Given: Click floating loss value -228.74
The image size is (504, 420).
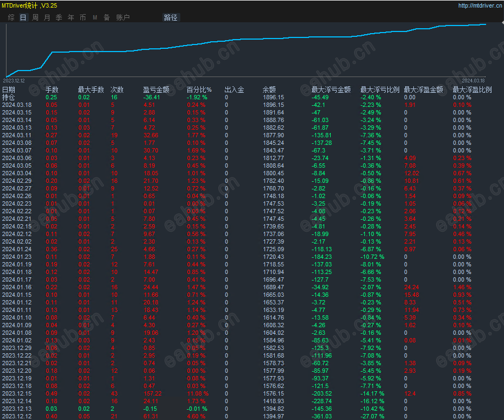Looking at the screenshot, I should point(322,402).
